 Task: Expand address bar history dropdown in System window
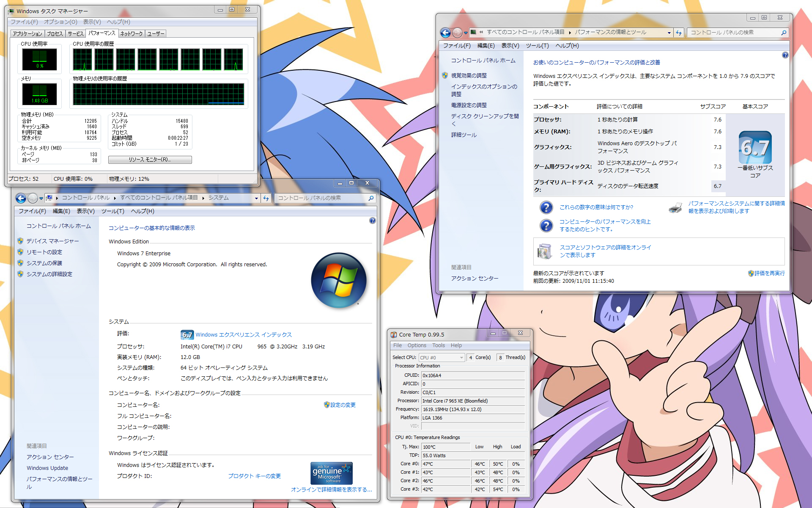[256, 198]
